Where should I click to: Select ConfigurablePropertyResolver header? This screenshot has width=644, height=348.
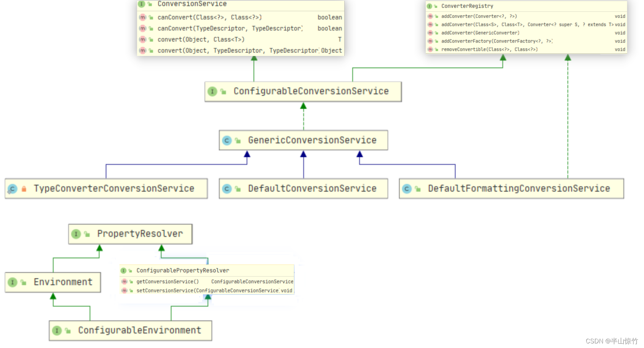(x=207, y=271)
